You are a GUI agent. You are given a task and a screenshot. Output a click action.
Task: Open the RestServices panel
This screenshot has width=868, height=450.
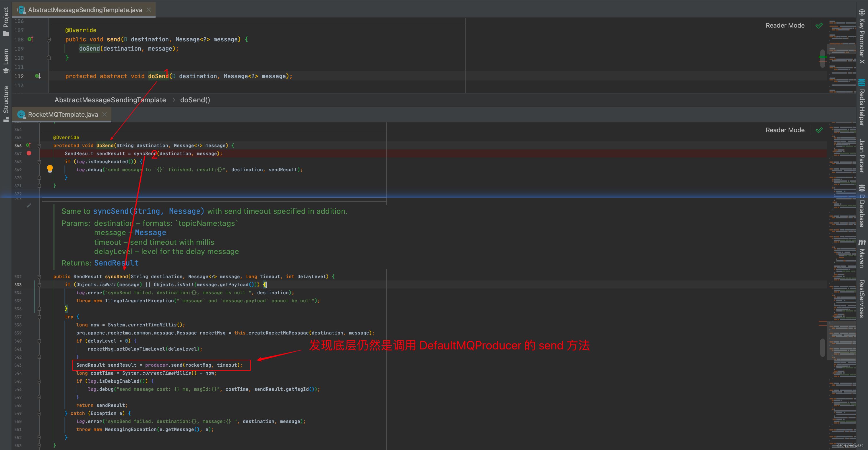pos(862,299)
